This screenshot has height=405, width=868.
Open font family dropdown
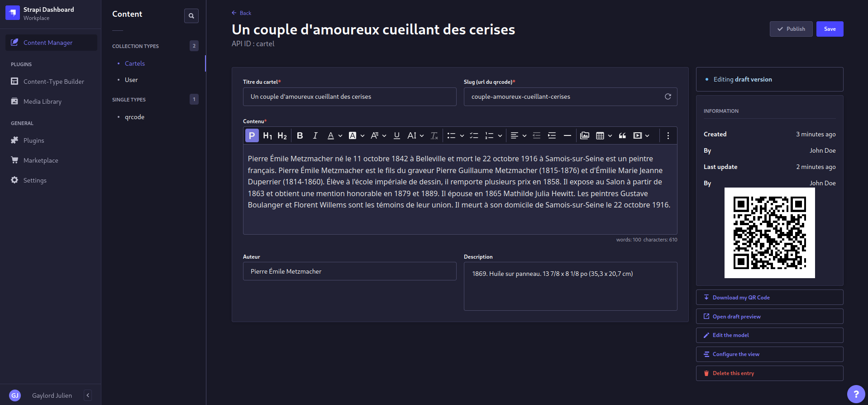point(378,135)
